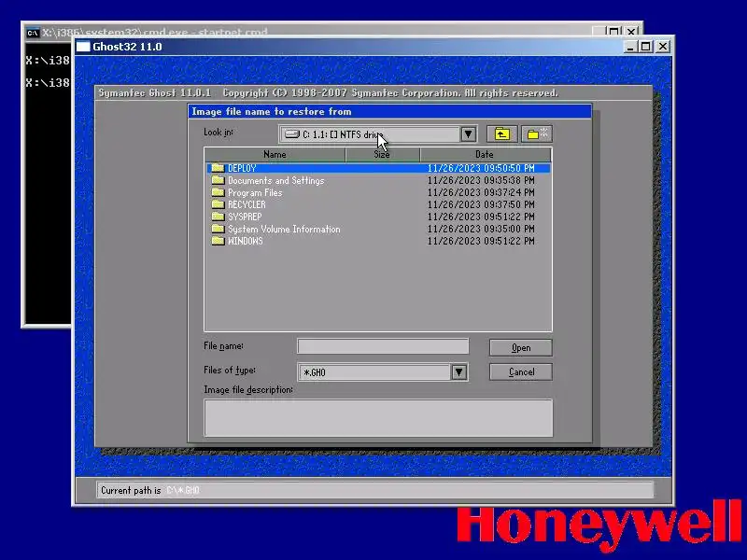Close the cmd.exe window behind
The image size is (747, 560).
tap(631, 32)
